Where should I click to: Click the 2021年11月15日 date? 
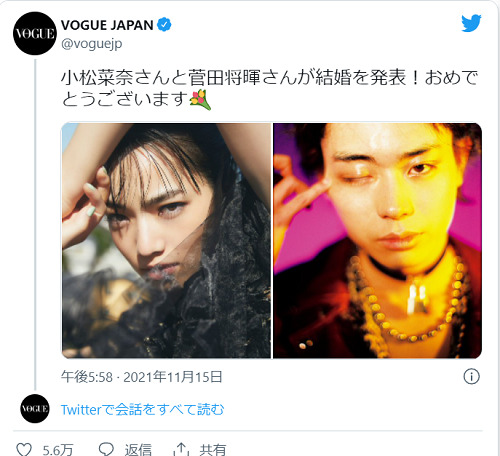click(173, 377)
